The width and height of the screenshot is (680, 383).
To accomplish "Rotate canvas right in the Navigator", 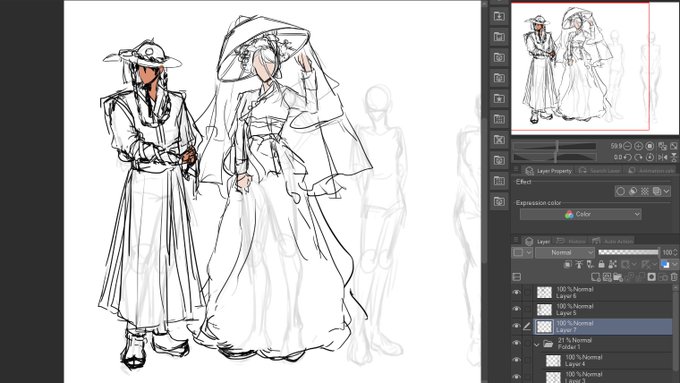I will tap(638, 157).
